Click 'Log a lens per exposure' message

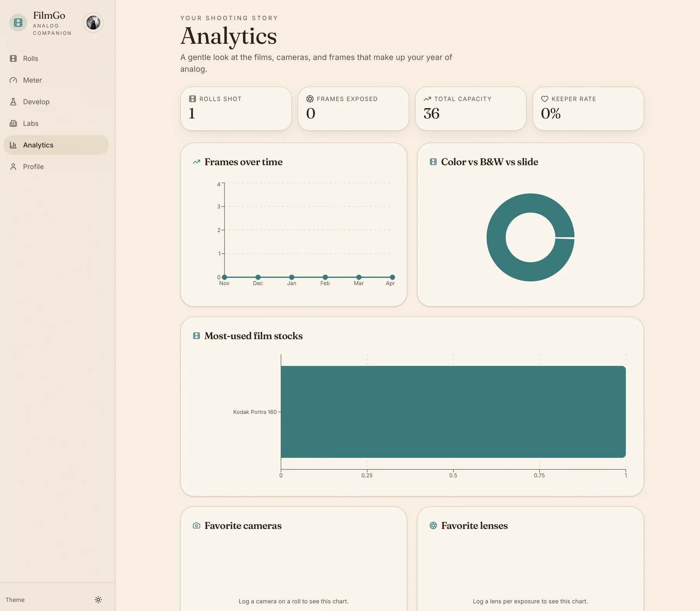click(x=530, y=601)
